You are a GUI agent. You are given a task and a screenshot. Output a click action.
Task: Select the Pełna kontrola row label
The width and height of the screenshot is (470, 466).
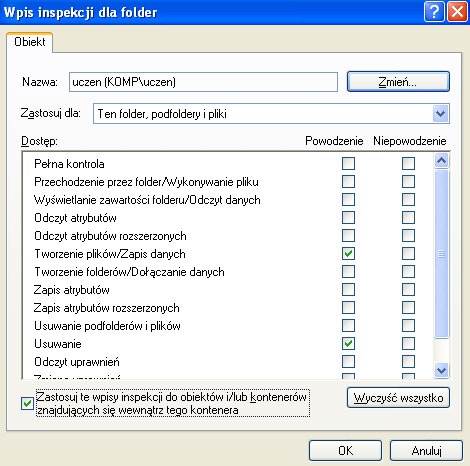[x=69, y=164]
